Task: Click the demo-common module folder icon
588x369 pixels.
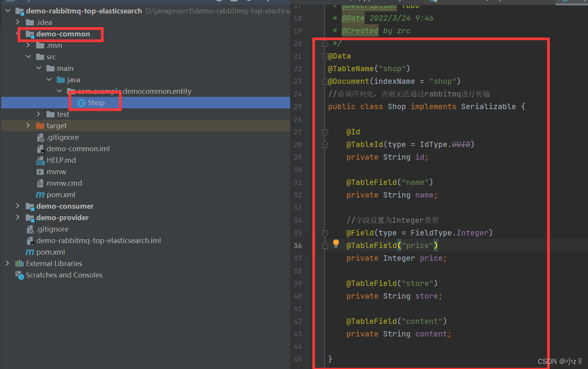Action: tap(30, 34)
